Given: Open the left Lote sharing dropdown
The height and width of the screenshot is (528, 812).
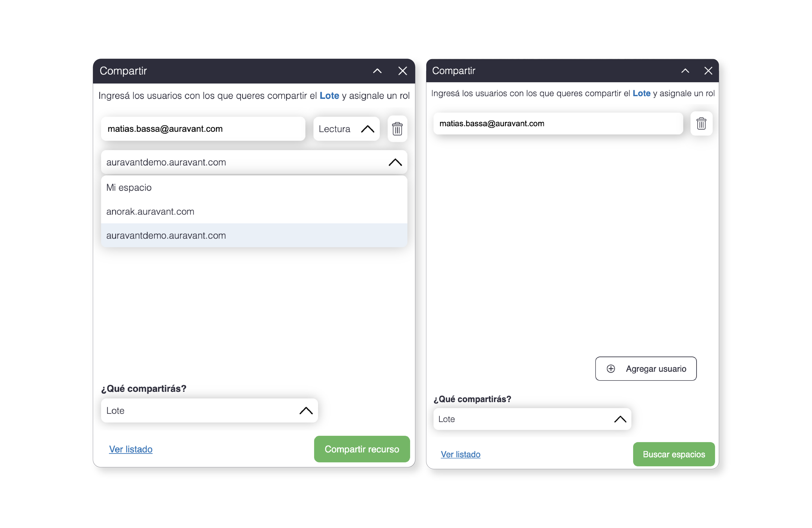Looking at the screenshot, I should tap(209, 410).
